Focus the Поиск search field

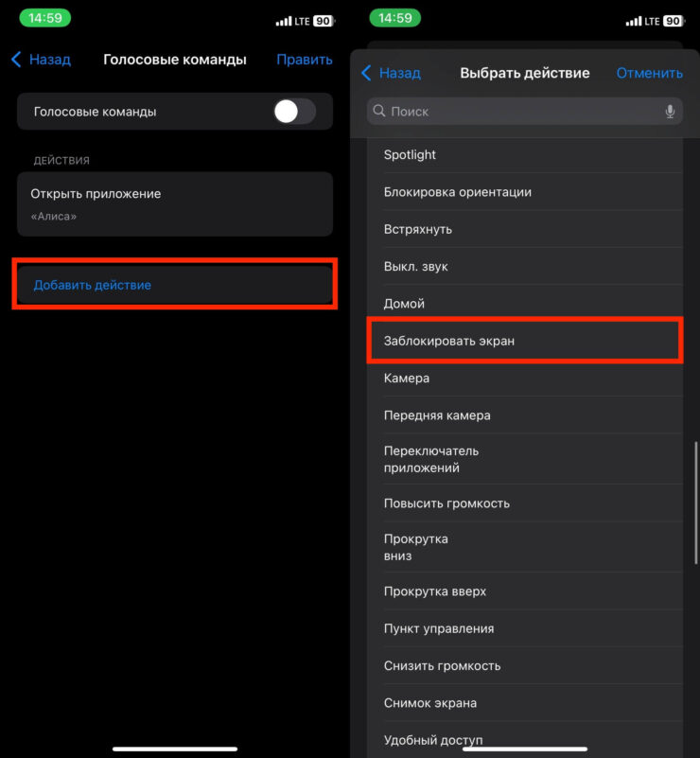tap(520, 112)
